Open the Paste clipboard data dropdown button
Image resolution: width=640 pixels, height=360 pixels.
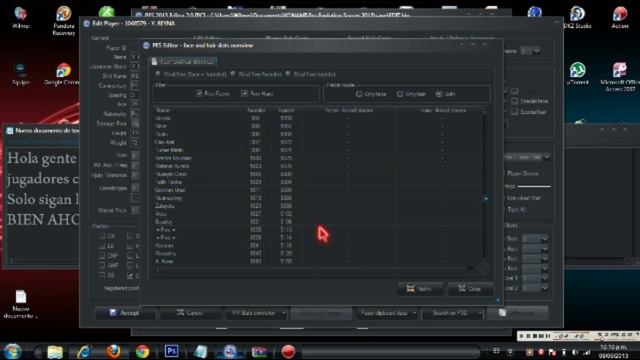coord(387,313)
